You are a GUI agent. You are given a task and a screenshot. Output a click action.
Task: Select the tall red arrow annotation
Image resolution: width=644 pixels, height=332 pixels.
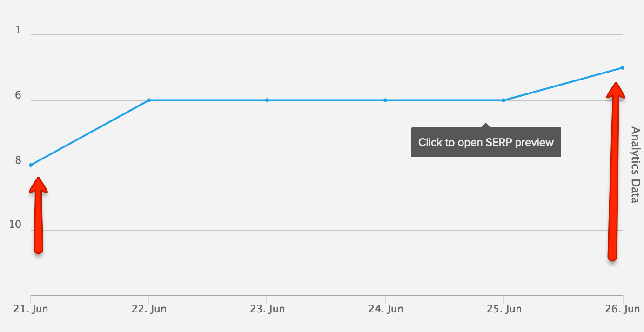click(615, 172)
